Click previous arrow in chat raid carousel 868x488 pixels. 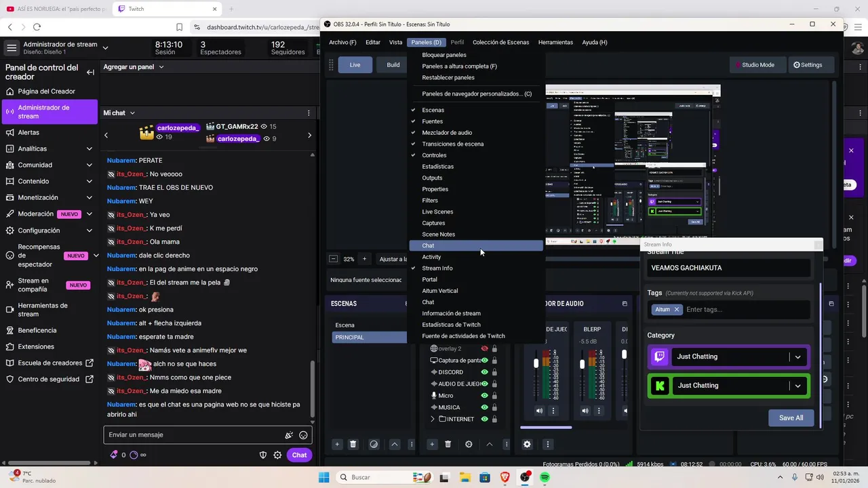106,136
